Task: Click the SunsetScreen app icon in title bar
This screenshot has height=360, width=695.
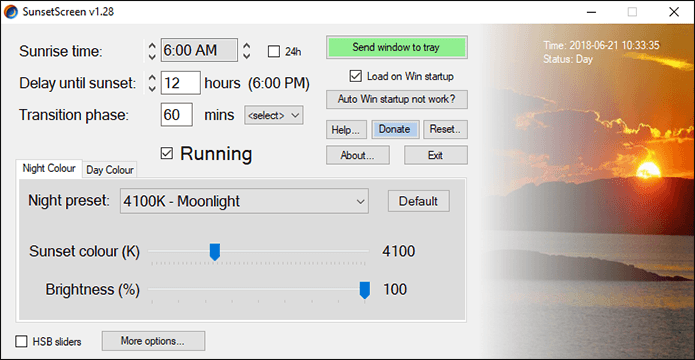Action: pyautogui.click(x=11, y=12)
